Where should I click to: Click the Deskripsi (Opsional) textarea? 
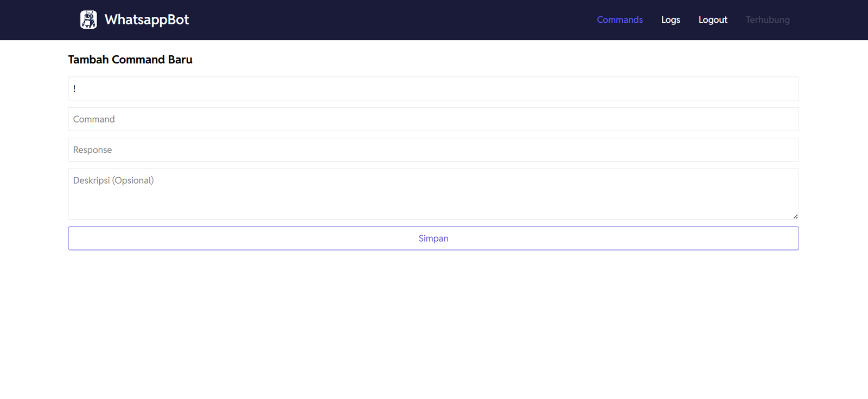433,194
